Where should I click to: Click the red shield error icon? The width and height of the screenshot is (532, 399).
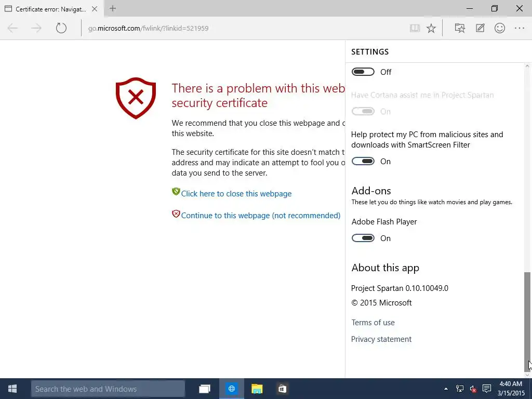(136, 98)
